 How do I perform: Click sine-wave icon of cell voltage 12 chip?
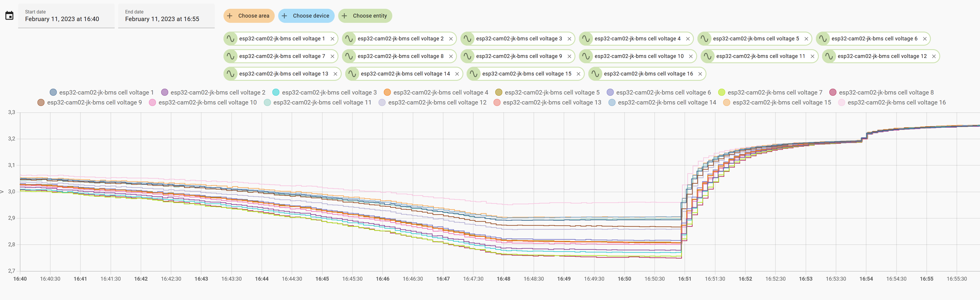click(828, 56)
